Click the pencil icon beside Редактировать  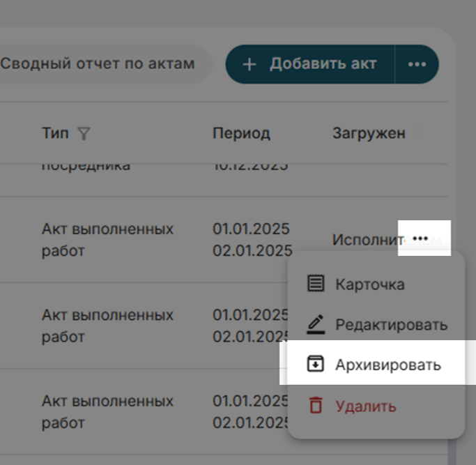(316, 324)
